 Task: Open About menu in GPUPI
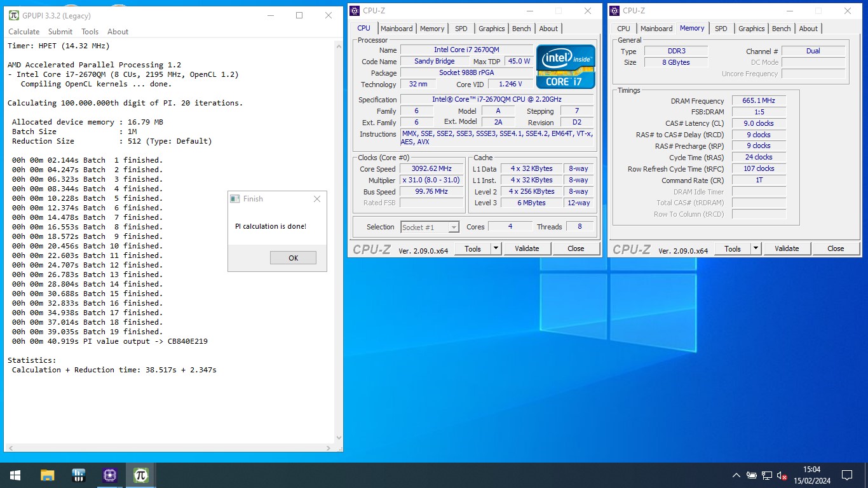[118, 32]
